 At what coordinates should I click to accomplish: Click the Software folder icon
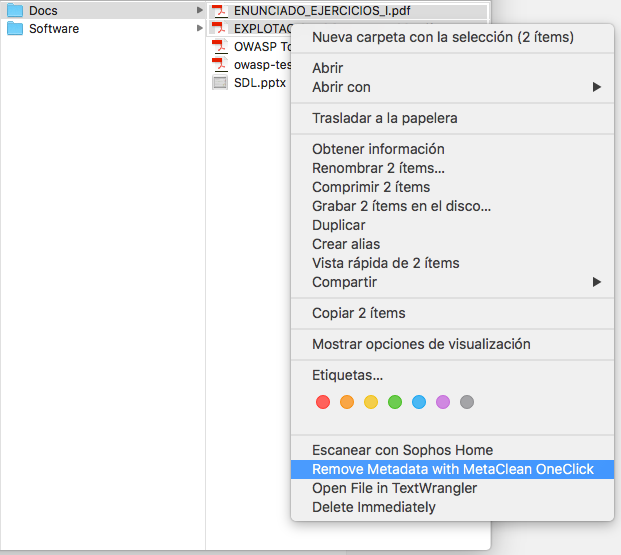click(15, 28)
